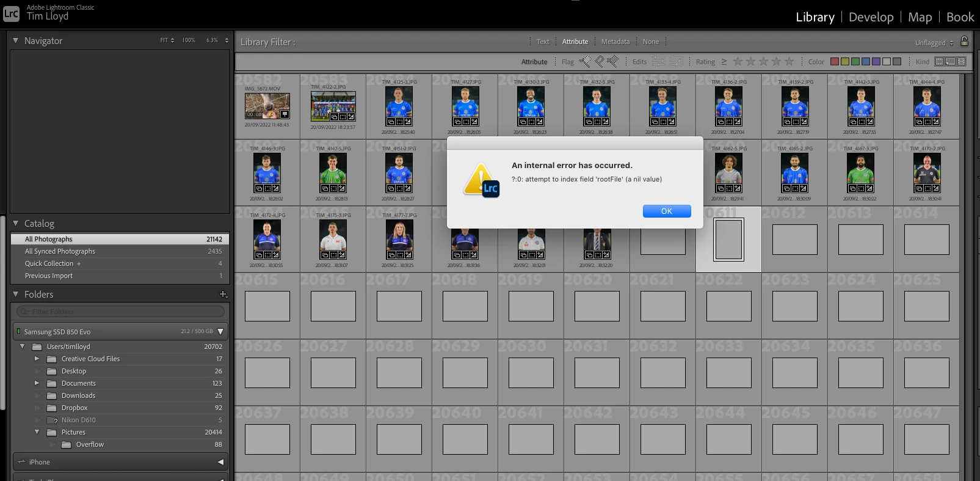The height and width of the screenshot is (481, 980).
Task: Collapse the Catalog panel
Action: click(16, 223)
